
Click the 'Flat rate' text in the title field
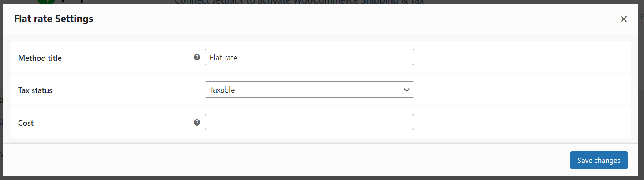(224, 57)
